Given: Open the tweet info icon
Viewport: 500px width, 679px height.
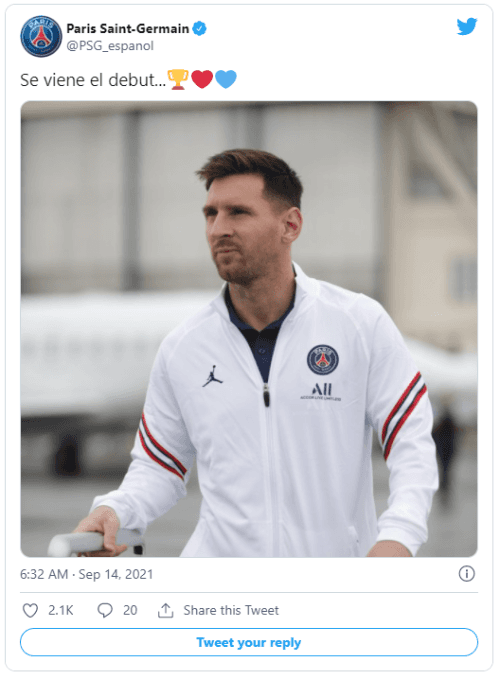Looking at the screenshot, I should [467, 574].
